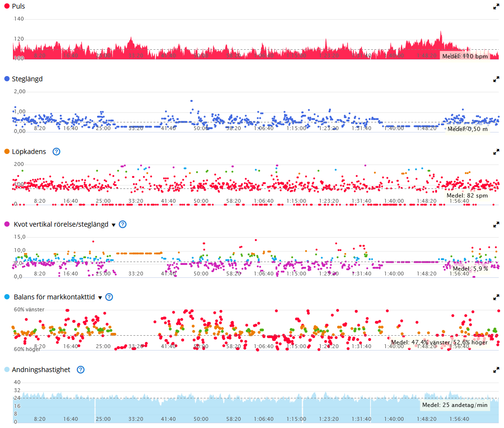
Task: Click the Medel 5,9 % label
Action: point(470,268)
